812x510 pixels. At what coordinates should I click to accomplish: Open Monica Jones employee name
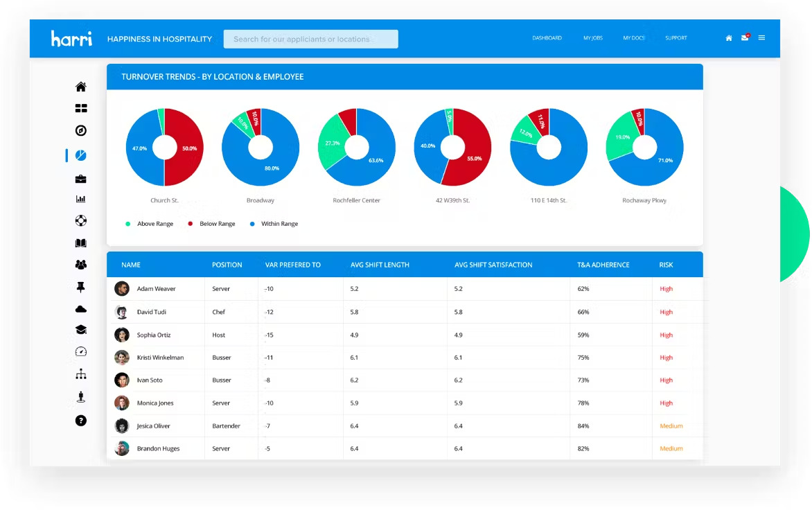(155, 403)
